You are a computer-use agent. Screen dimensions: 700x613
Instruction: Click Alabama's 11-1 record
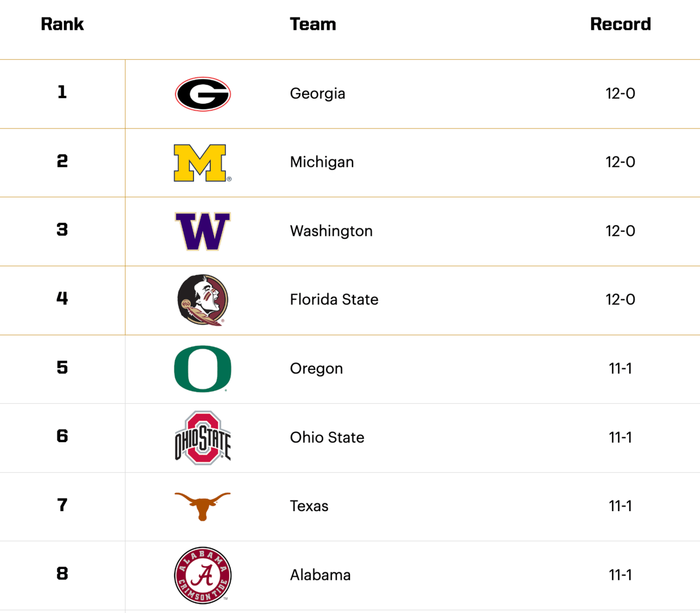(620, 575)
